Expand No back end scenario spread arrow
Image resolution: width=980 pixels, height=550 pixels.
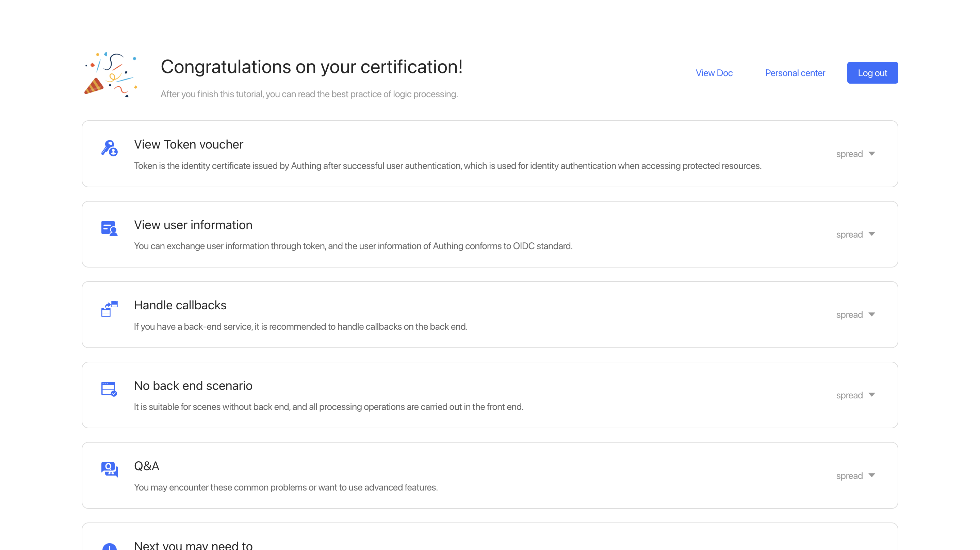pyautogui.click(x=871, y=395)
